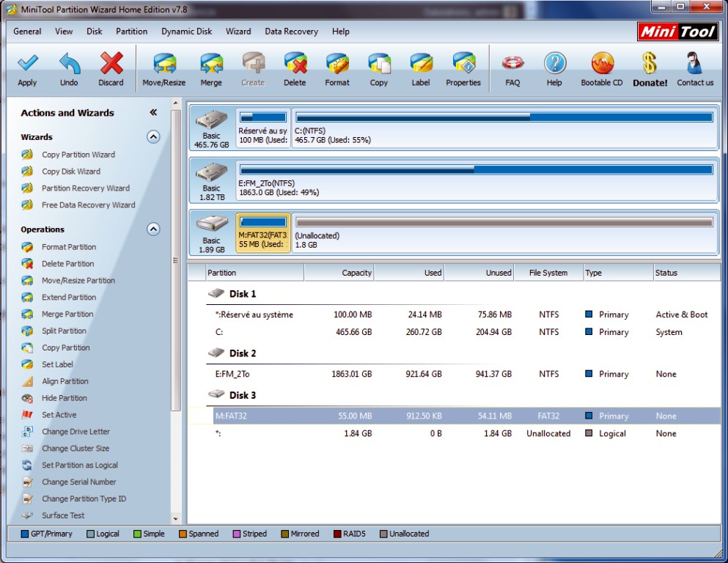Open the FAQ lifebuoy icon
Image resolution: width=728 pixels, height=563 pixels.
click(512, 70)
